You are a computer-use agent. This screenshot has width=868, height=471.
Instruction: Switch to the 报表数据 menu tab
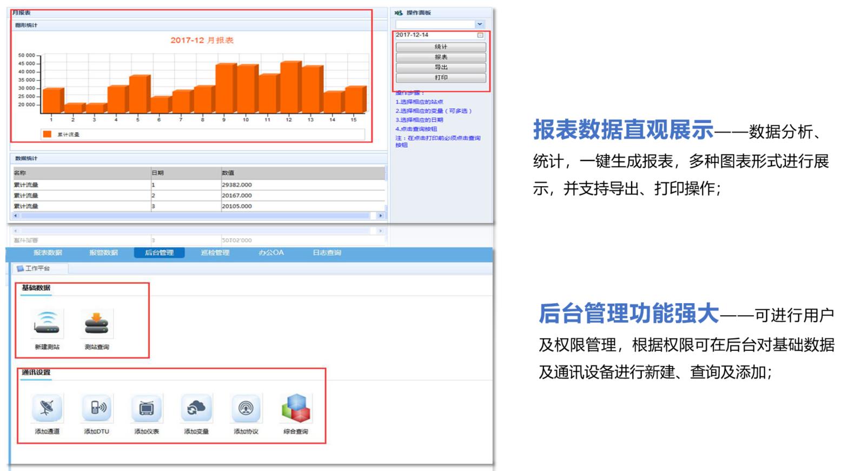pyautogui.click(x=48, y=253)
